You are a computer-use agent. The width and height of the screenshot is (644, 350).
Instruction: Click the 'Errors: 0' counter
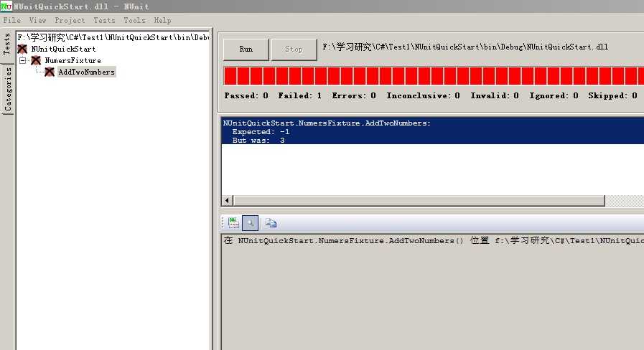(354, 95)
